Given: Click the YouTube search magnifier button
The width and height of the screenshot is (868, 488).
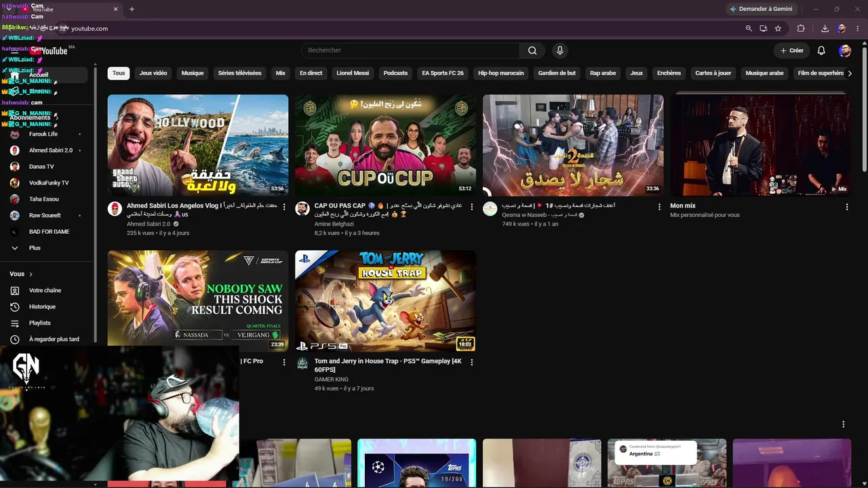Looking at the screenshot, I should (532, 50).
